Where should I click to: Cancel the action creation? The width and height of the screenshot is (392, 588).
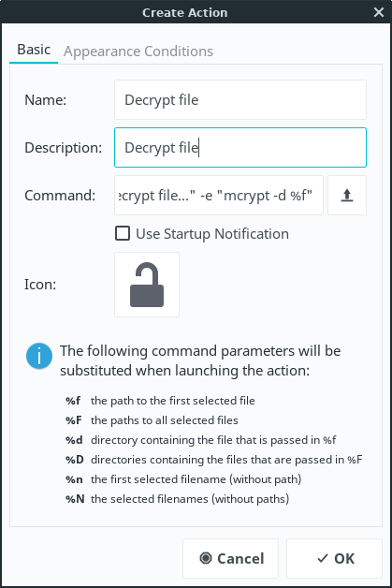(230, 558)
